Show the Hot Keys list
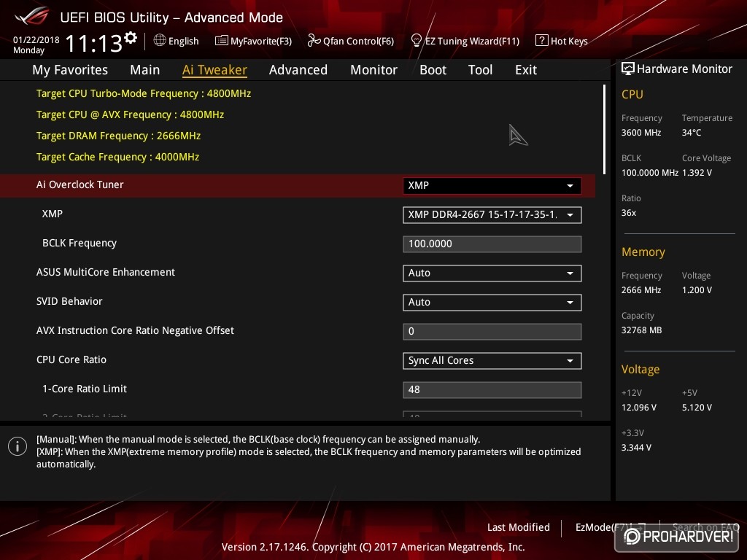Viewport: 747px width, 560px height. (x=569, y=42)
